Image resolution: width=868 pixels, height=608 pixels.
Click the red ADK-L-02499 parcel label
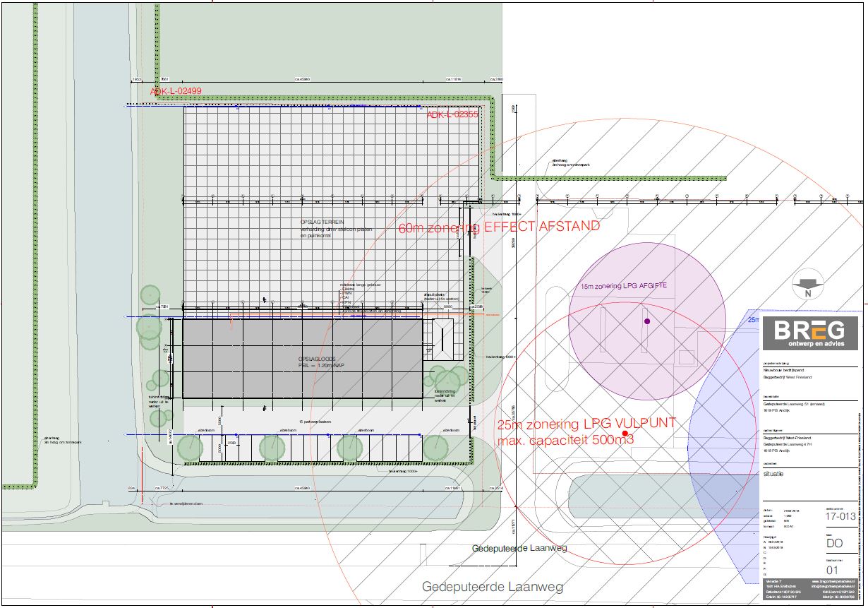point(176,91)
